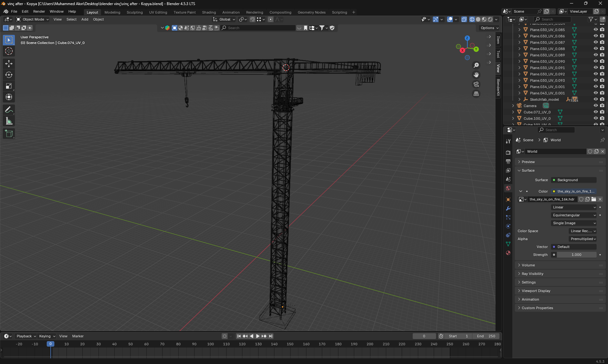Open the File menu

click(x=14, y=11)
